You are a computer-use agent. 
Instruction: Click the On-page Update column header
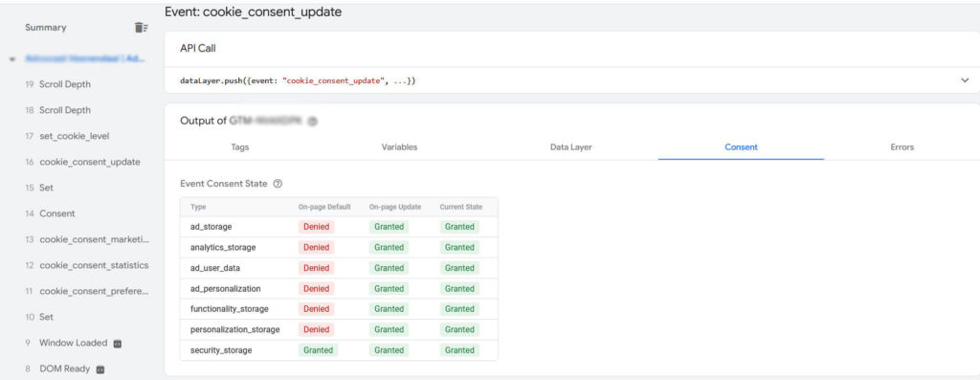coord(395,207)
